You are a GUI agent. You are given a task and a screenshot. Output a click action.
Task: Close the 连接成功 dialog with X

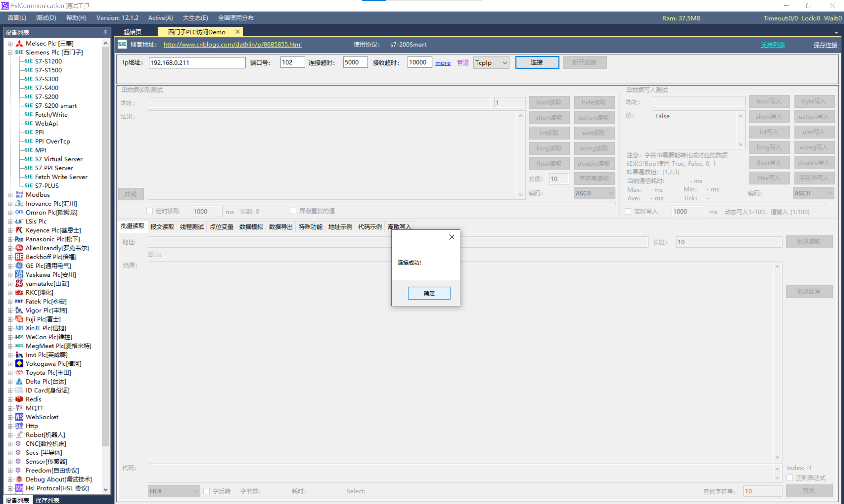click(451, 237)
